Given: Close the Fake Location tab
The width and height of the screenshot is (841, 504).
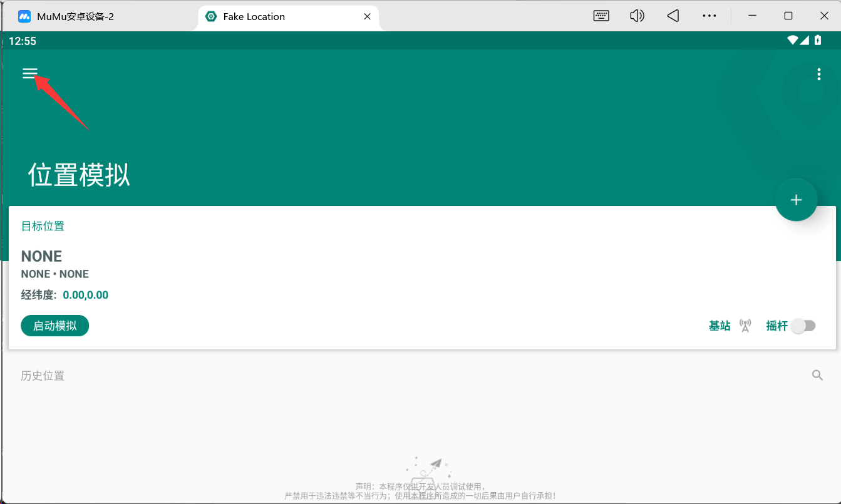Looking at the screenshot, I should coord(368,17).
